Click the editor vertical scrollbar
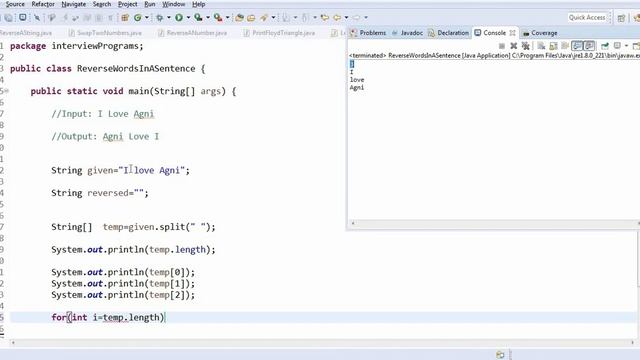 [x=638, y=259]
